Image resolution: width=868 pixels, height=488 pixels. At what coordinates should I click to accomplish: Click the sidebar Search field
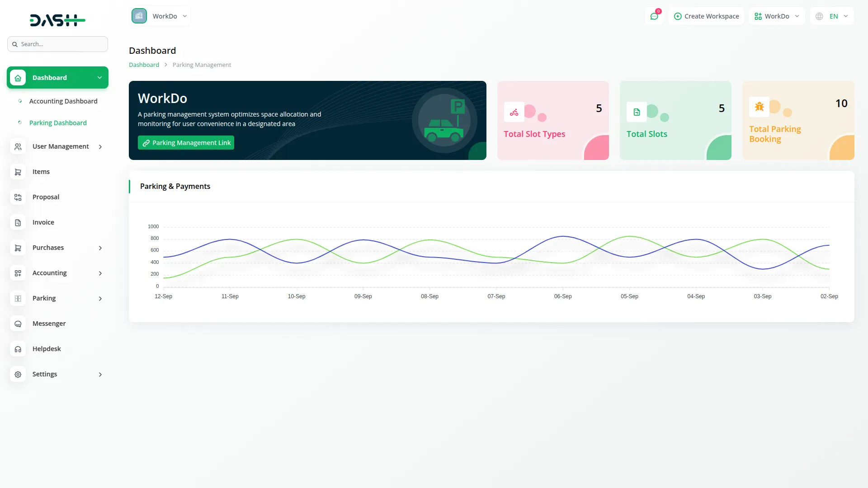(57, 44)
